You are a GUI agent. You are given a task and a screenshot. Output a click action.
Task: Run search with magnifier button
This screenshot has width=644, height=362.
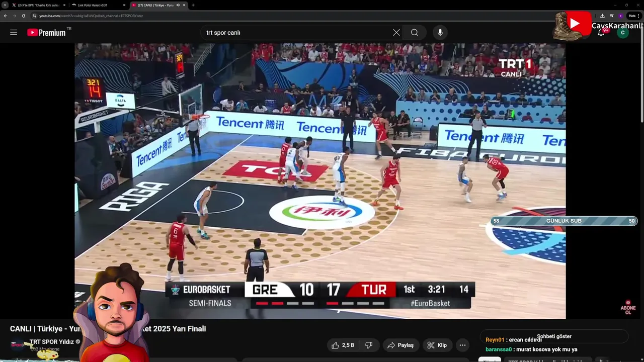(414, 32)
